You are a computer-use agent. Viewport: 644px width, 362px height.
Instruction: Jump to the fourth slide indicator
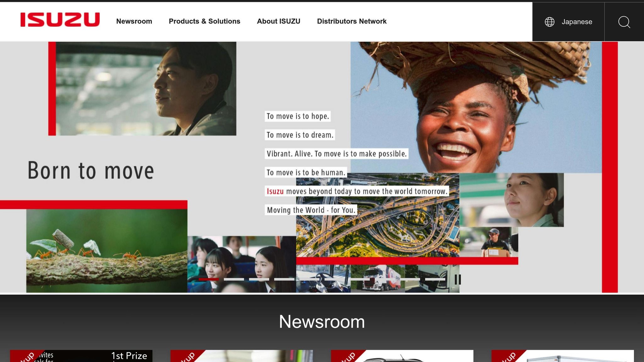pyautogui.click(x=284, y=279)
